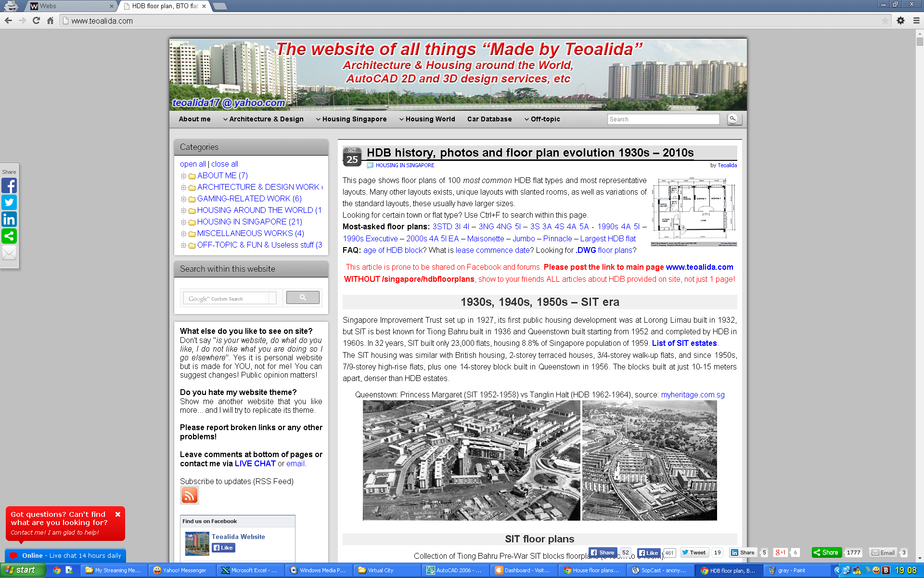Viewport: 924px width, 578px height.
Task: Open Online live chat bar
Action: coord(65,555)
